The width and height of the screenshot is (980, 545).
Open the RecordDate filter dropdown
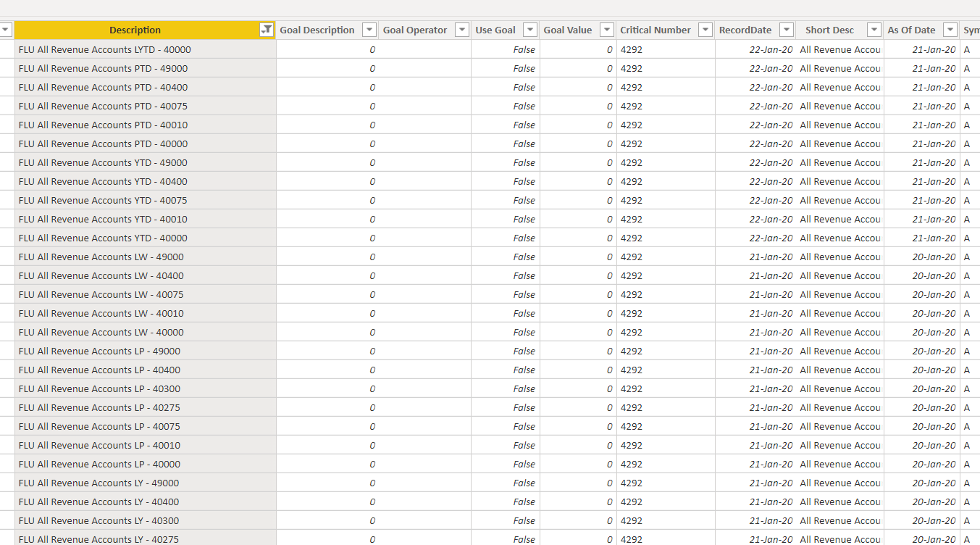(x=786, y=30)
